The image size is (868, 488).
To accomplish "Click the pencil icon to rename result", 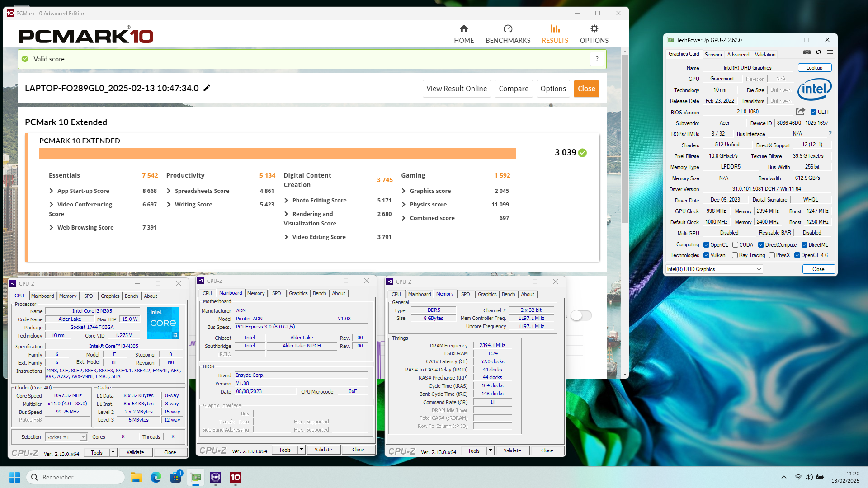I will tap(207, 88).
